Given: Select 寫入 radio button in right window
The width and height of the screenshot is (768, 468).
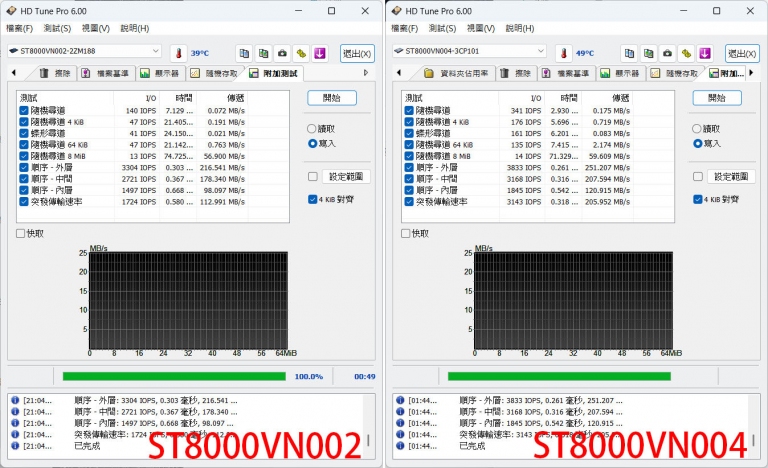Looking at the screenshot, I should (x=697, y=144).
